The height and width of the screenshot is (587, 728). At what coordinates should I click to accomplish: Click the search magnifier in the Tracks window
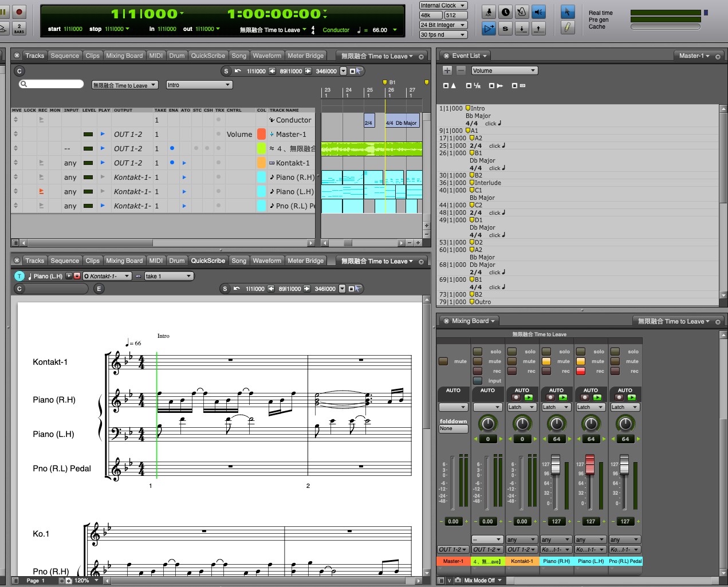point(23,84)
